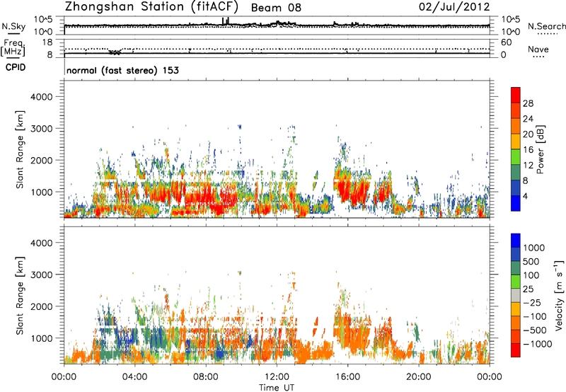The height and width of the screenshot is (392, 566).
Task: Select the dark blue Velocity segment between 500 and 1000
Action: 516,255
